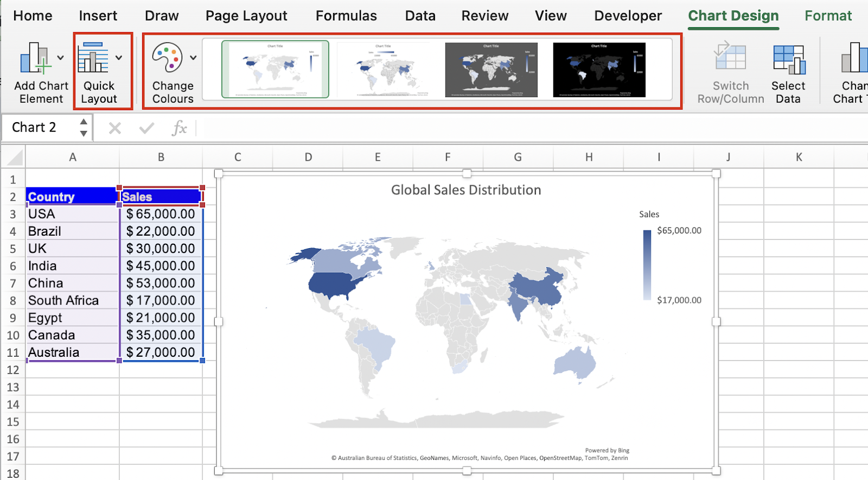Click the select all corner triangle
This screenshot has height=480, width=868.
click(14, 157)
